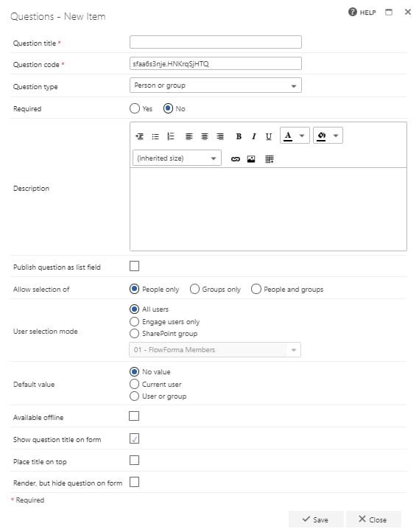Check the Place title on top box
The image size is (419, 532).
click(x=134, y=460)
